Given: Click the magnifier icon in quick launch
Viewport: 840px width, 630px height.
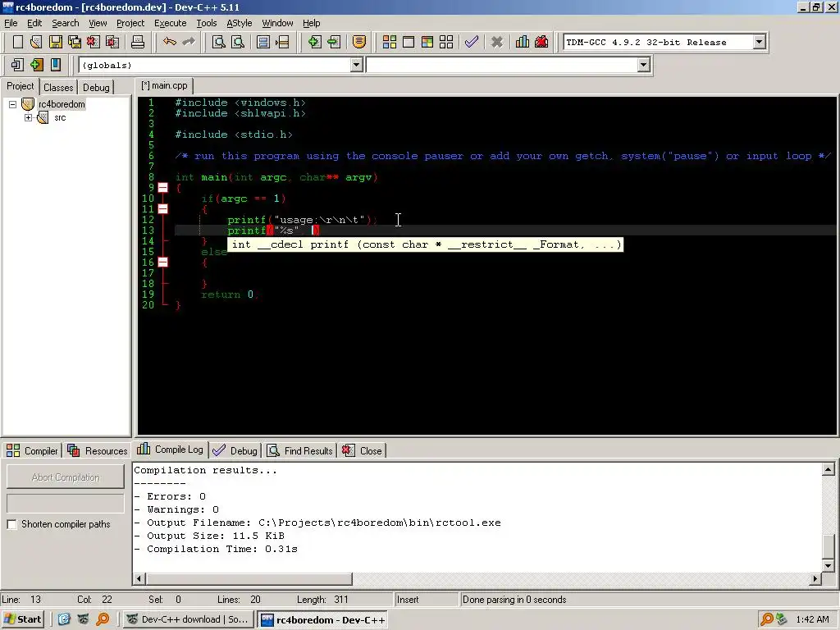Looking at the screenshot, I should click(103, 619).
